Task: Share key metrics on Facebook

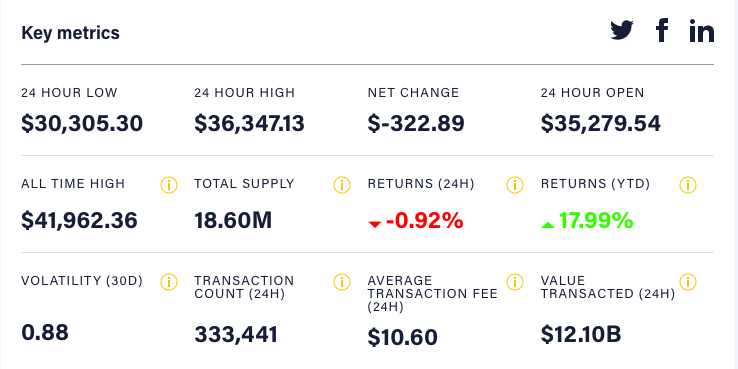Action: click(662, 31)
